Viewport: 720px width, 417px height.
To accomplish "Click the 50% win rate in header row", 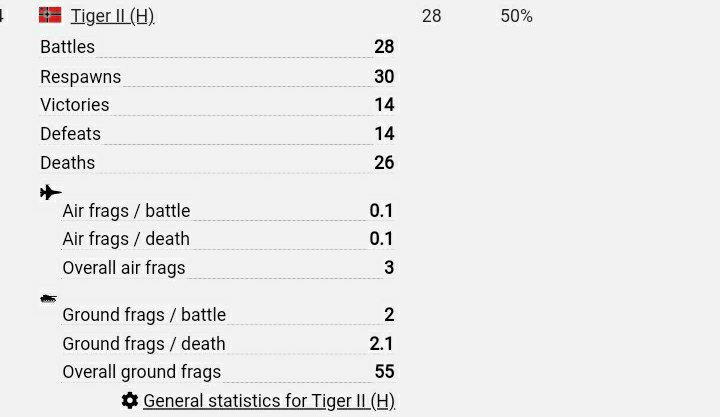I will (x=517, y=16).
